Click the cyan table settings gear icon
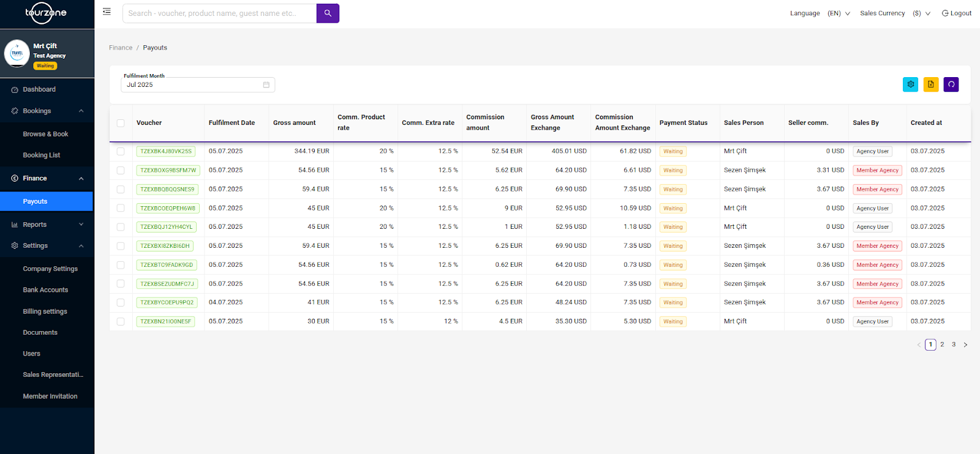Image resolution: width=980 pixels, height=454 pixels. (x=910, y=84)
